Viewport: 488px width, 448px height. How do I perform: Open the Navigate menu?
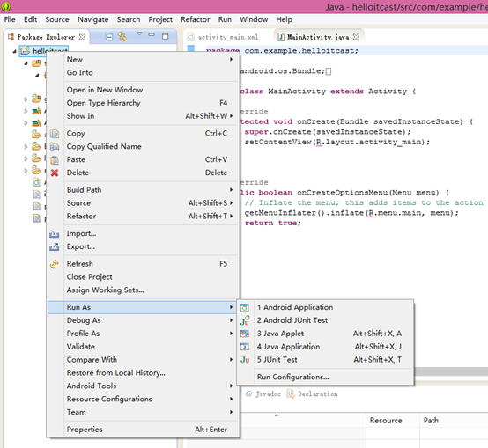pos(92,19)
